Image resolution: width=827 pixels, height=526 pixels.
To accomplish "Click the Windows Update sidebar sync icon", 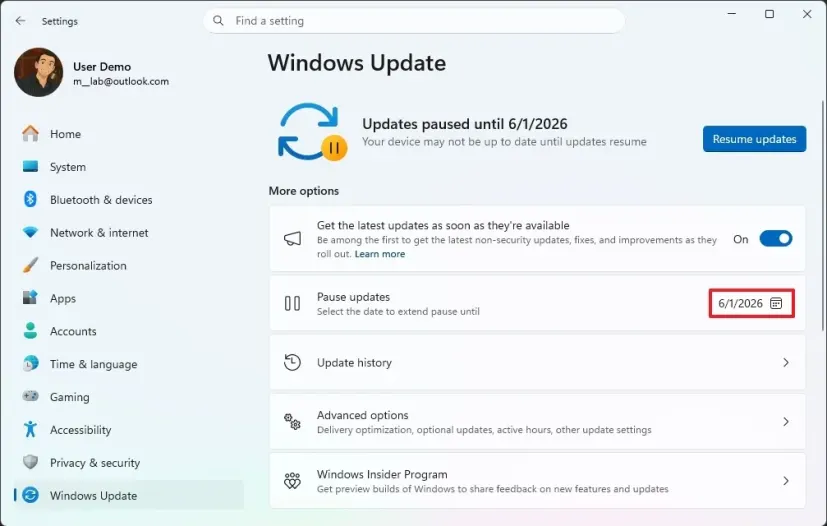I will click(x=31, y=495).
